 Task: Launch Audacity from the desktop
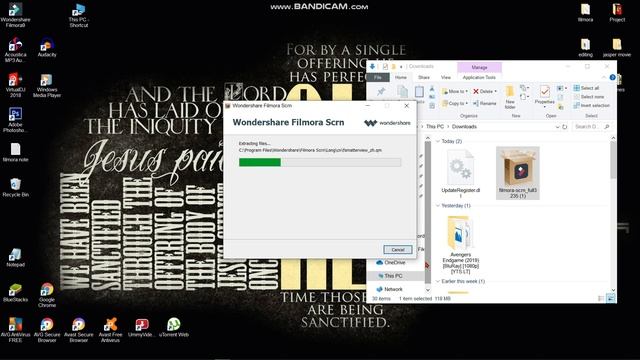pos(47,47)
